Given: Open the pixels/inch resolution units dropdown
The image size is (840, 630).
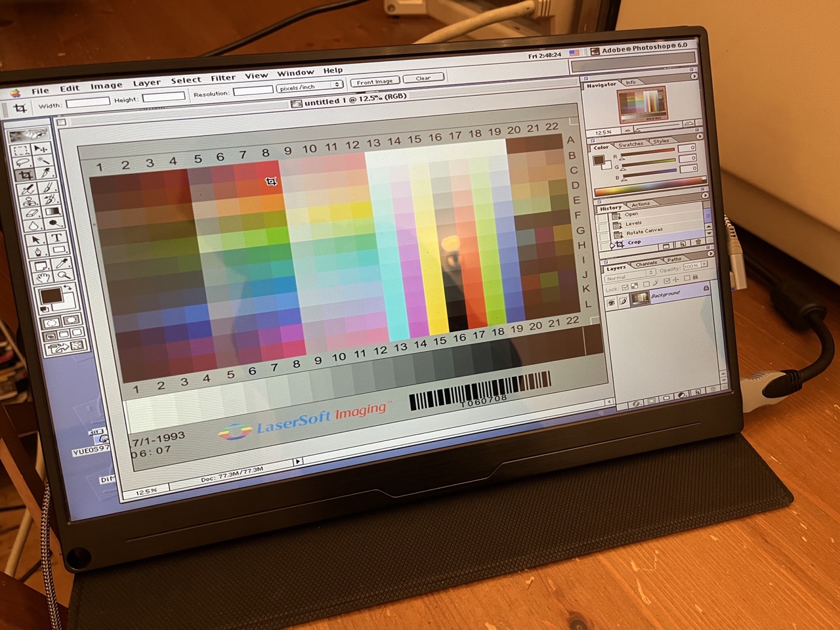Looking at the screenshot, I should pyautogui.click(x=310, y=86).
